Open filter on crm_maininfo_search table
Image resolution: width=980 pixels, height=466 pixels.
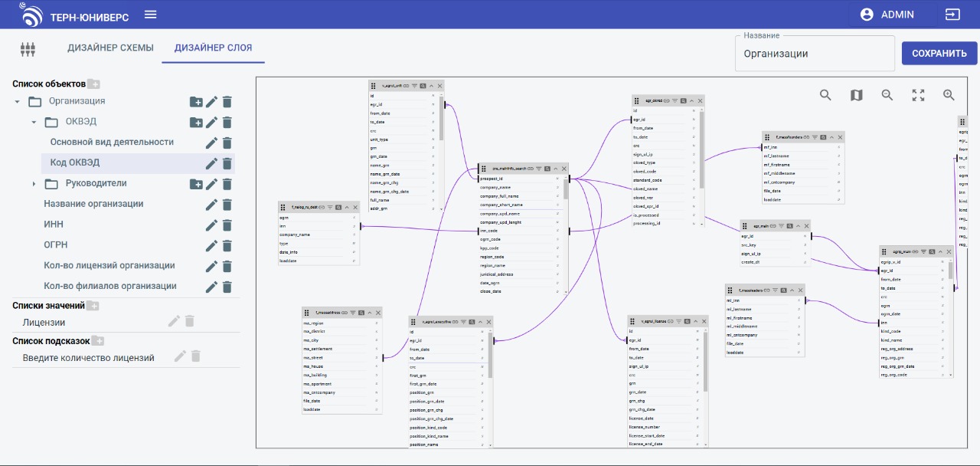[538, 169]
